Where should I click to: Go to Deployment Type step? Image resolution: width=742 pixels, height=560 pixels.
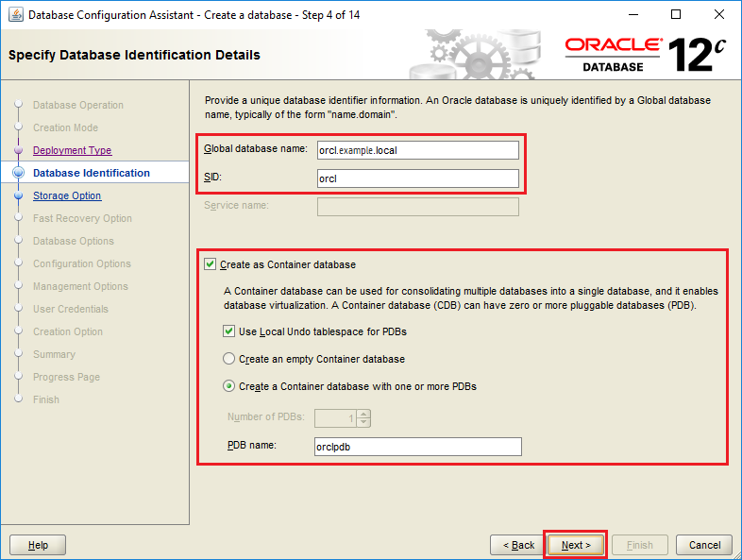click(73, 150)
